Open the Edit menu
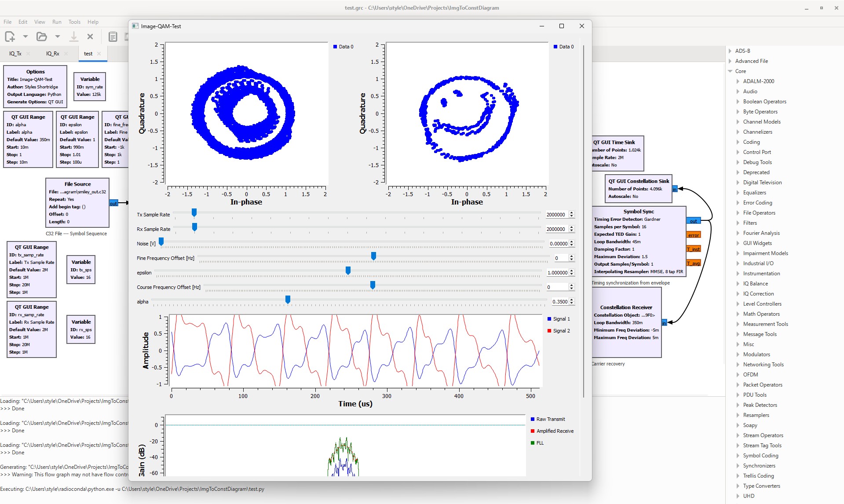844x504 pixels. coord(23,22)
